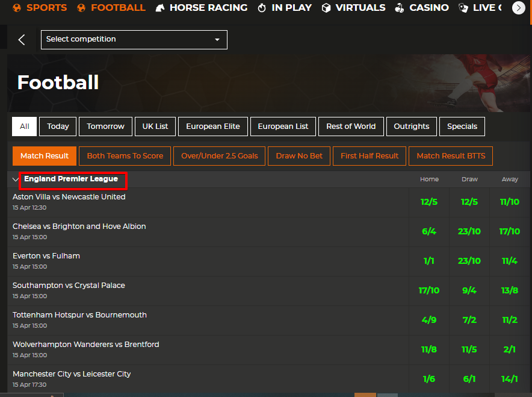
Task: Click the horse icon beside Horse Racing
Action: (160, 8)
